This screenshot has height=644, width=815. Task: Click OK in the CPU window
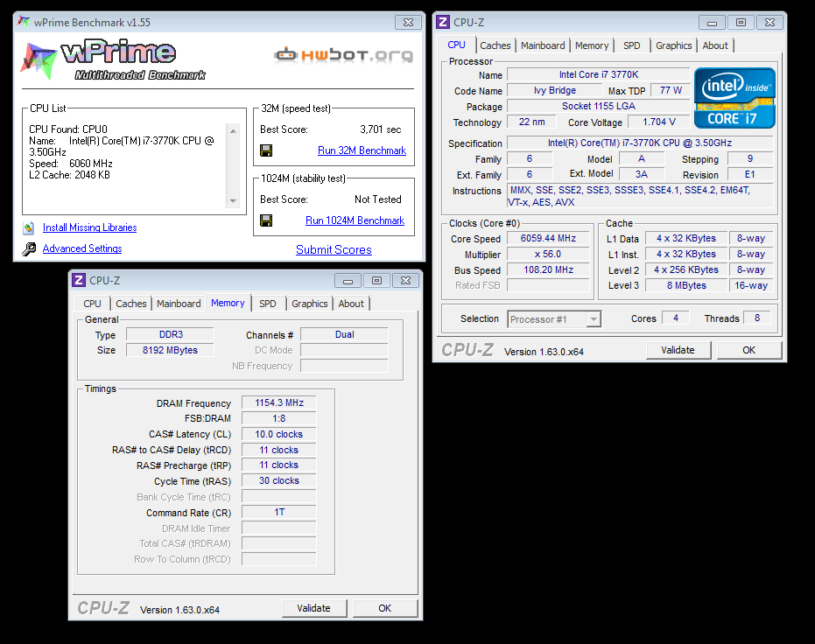click(749, 350)
